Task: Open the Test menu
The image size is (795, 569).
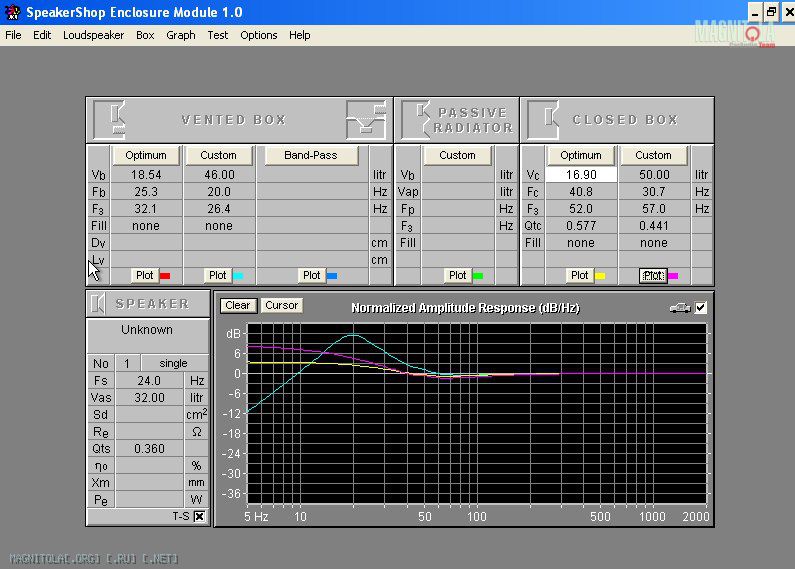Action: coord(218,35)
